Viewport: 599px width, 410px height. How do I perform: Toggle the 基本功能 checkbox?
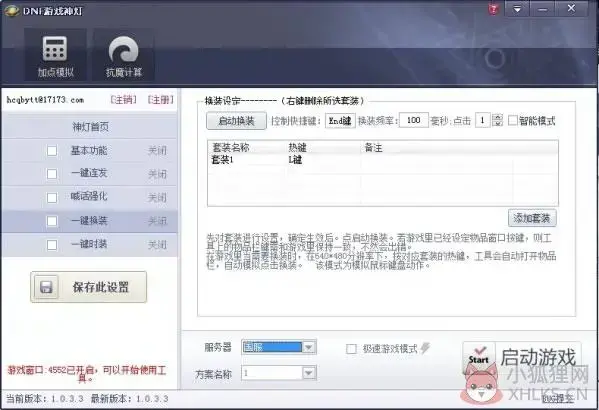click(52, 151)
